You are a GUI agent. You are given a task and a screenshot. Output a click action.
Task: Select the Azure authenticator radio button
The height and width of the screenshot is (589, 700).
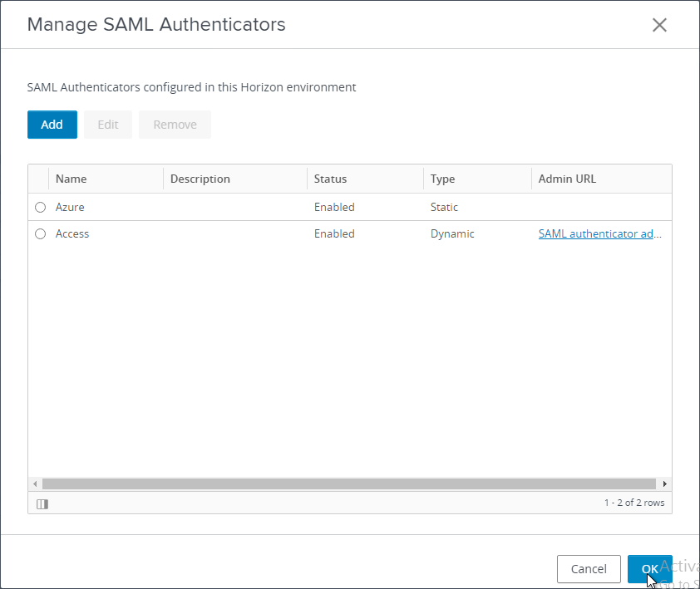pos(40,208)
